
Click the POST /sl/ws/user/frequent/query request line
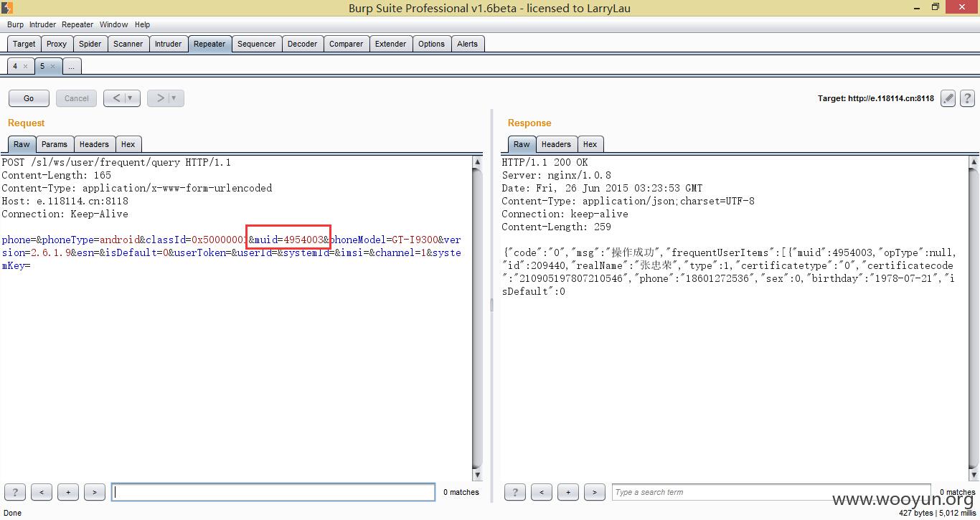[x=116, y=163]
